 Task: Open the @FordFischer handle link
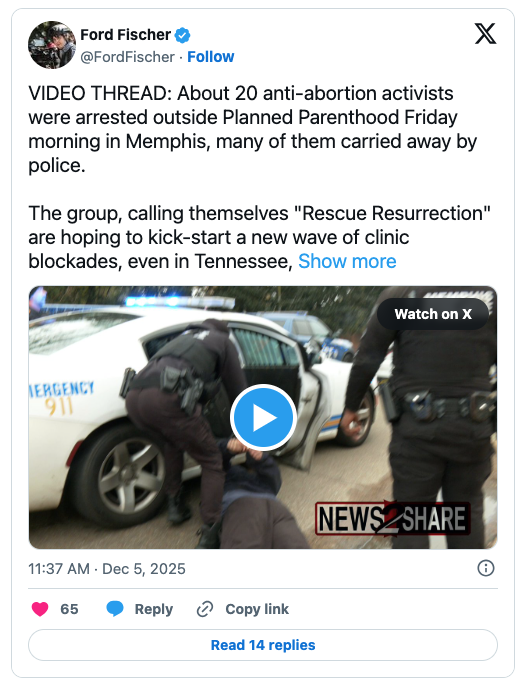127,57
